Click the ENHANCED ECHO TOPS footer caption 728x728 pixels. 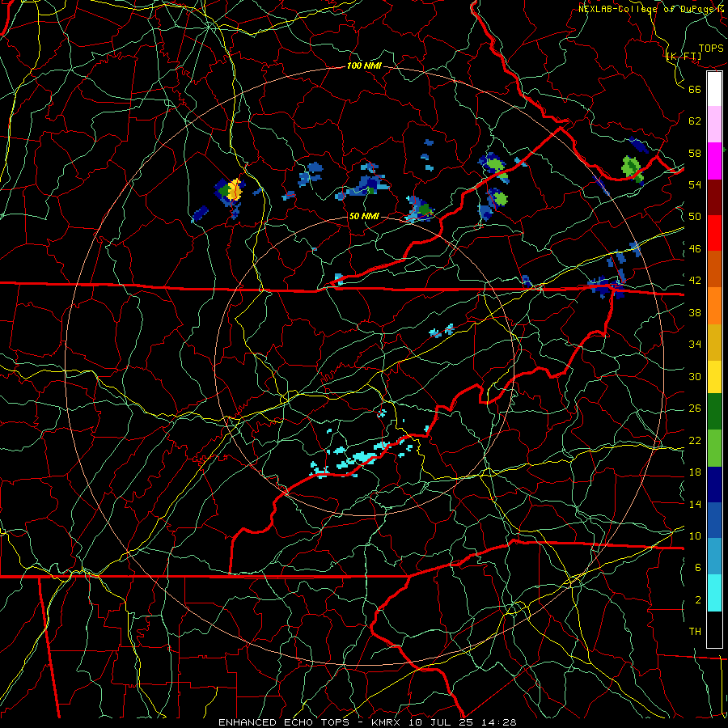[367, 722]
